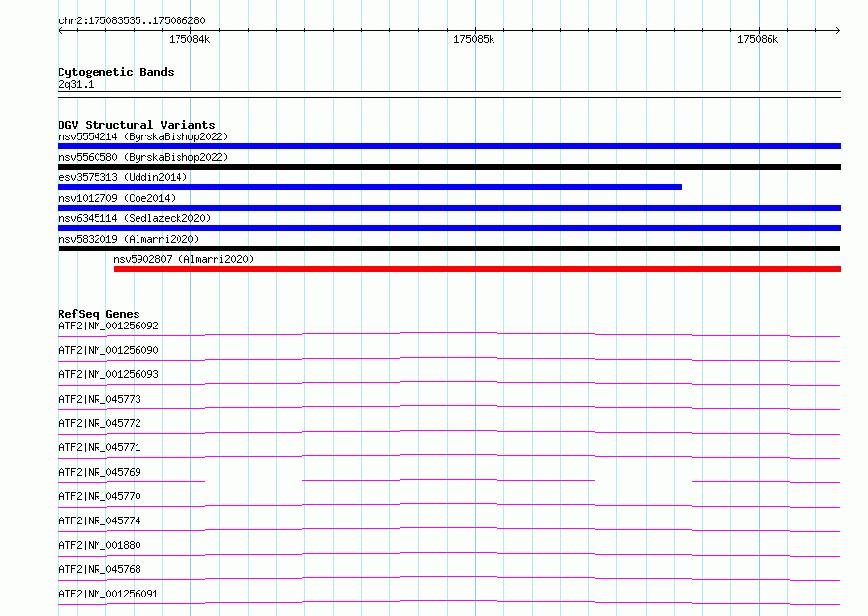Click magenta intron line under ATF2|NM_001880
Image resolution: width=868 pixels, height=616 pixels.
coord(449,553)
